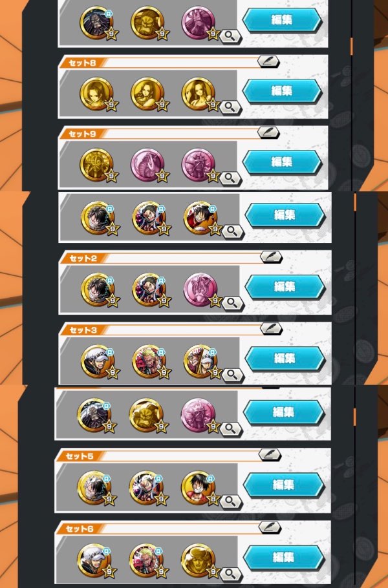Tap the rename pencil icon for セット6
The image size is (388, 588).
[x=270, y=527]
